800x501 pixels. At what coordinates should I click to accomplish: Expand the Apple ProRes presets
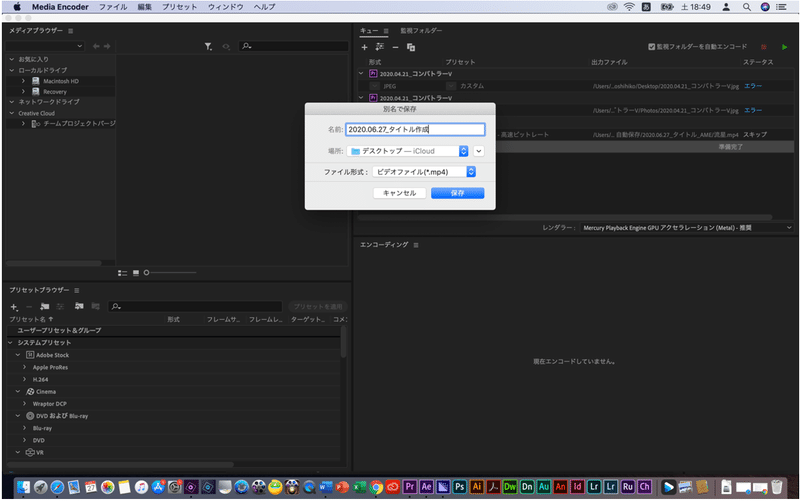point(24,367)
